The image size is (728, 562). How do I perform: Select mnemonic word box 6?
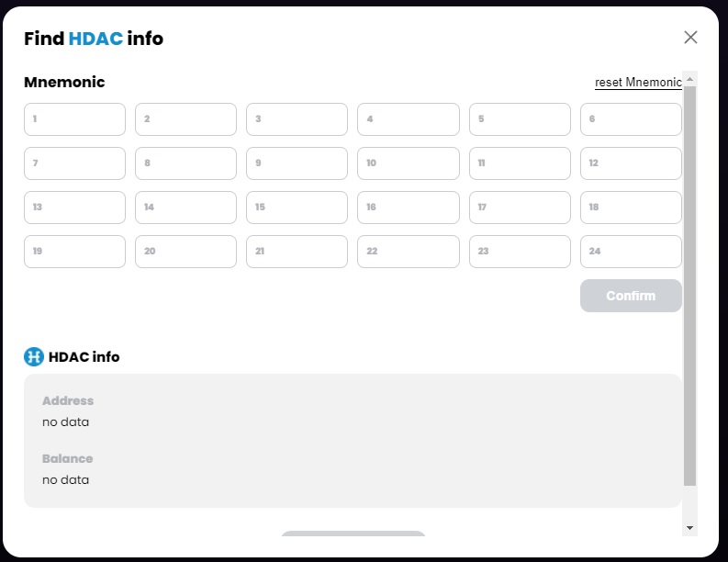coord(631,119)
